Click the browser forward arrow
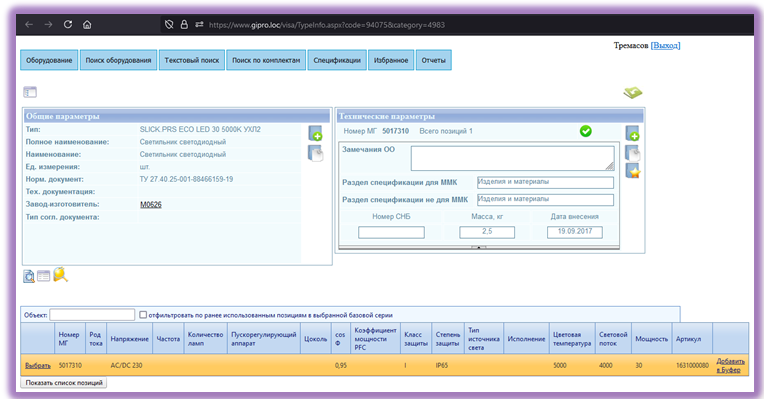 [x=48, y=24]
